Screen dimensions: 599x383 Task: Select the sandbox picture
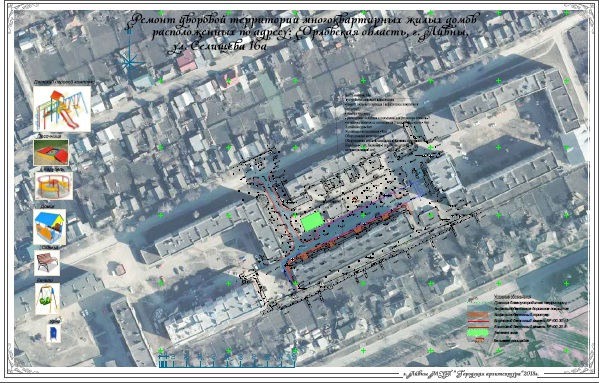[x=51, y=153]
